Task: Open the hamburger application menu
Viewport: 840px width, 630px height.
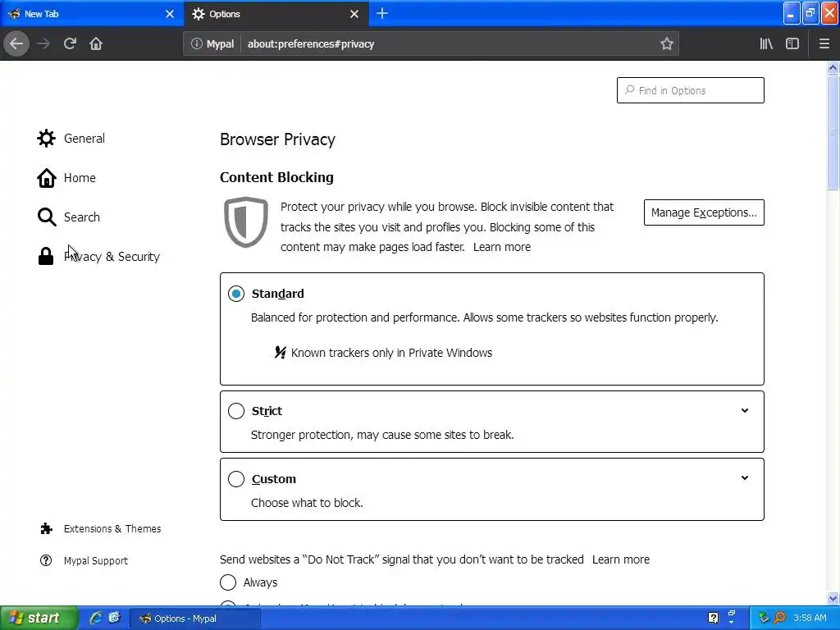Action: click(824, 43)
